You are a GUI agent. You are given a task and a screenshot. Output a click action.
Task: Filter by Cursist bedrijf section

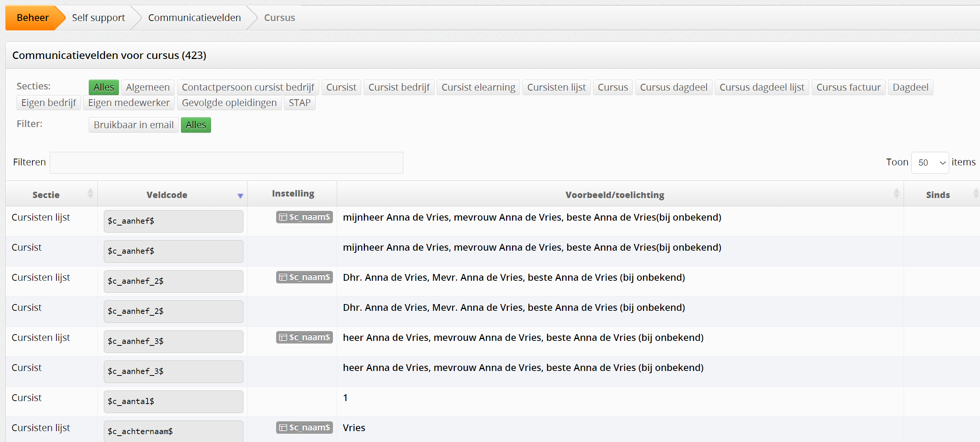tap(399, 88)
